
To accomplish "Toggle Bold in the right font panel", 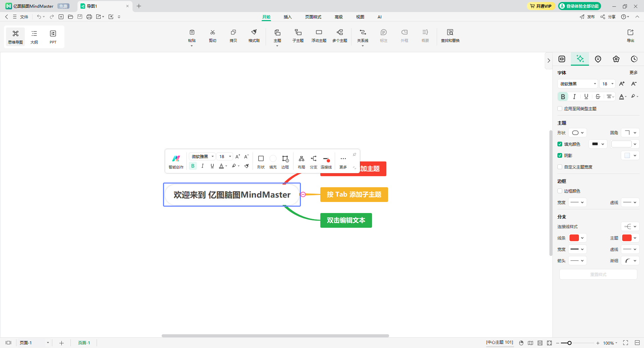I will [x=563, y=96].
